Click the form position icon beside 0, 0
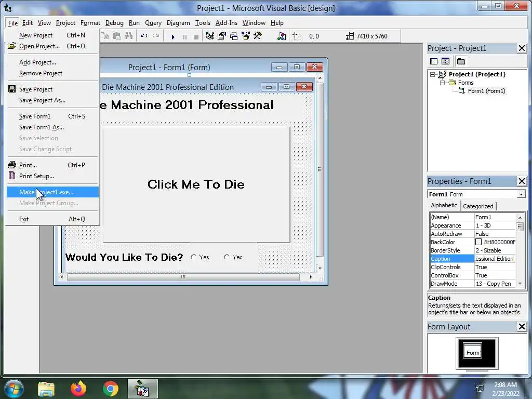The height and width of the screenshot is (399, 532). (297, 36)
